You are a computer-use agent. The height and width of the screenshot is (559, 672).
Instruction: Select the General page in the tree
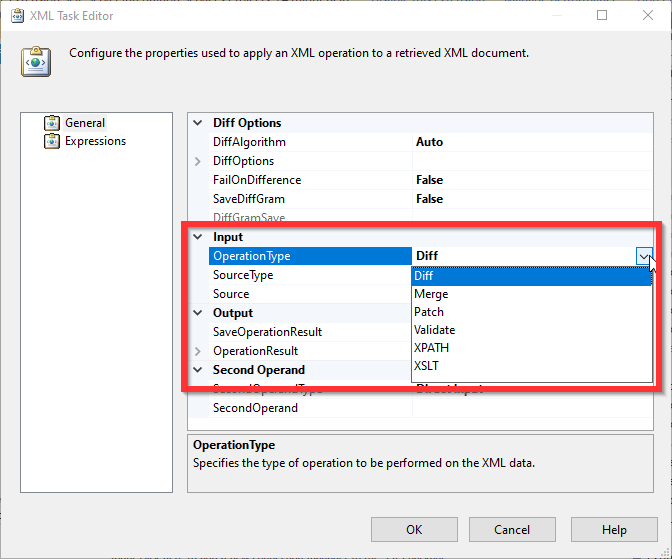click(85, 123)
